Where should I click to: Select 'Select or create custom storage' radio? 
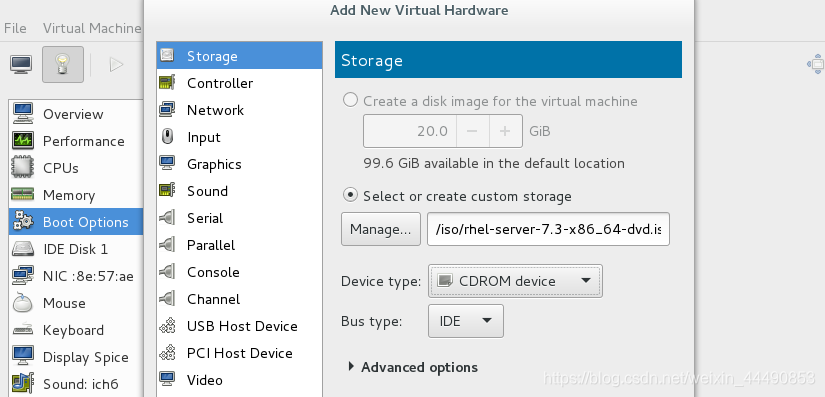click(350, 196)
